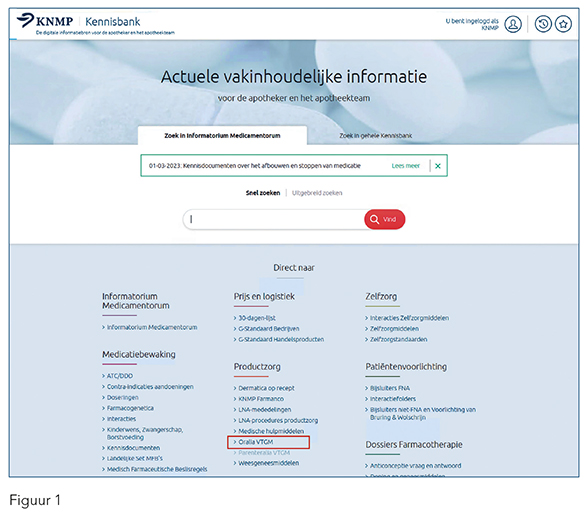Open the Zelfzorgmiddelen link
The width and height of the screenshot is (587, 515).
(x=394, y=329)
